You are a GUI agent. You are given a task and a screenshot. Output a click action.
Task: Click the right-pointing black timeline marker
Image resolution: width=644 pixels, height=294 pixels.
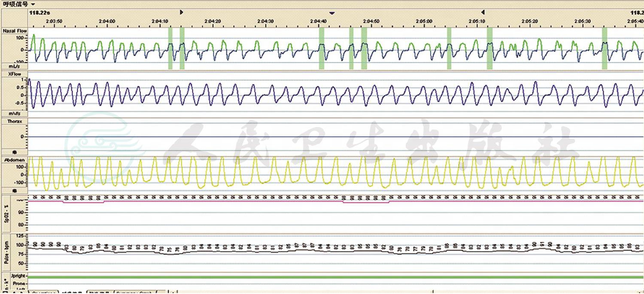(x=181, y=12)
